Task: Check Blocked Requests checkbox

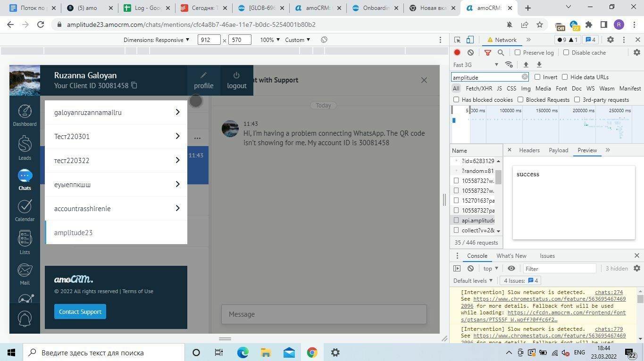Action: [x=520, y=100]
